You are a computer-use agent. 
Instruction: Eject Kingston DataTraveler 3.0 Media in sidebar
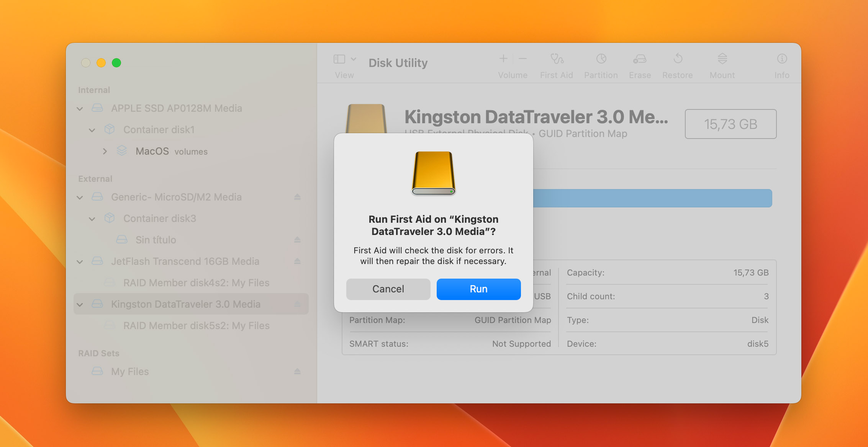point(297,304)
